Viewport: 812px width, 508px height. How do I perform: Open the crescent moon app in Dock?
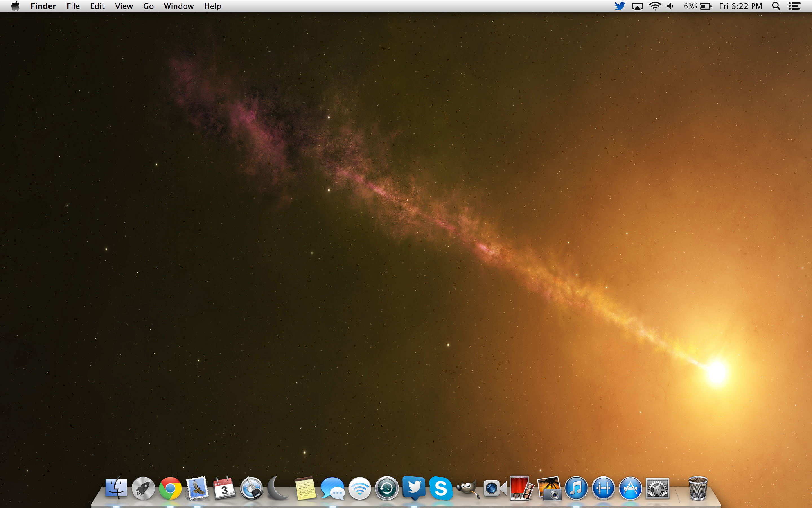click(278, 488)
